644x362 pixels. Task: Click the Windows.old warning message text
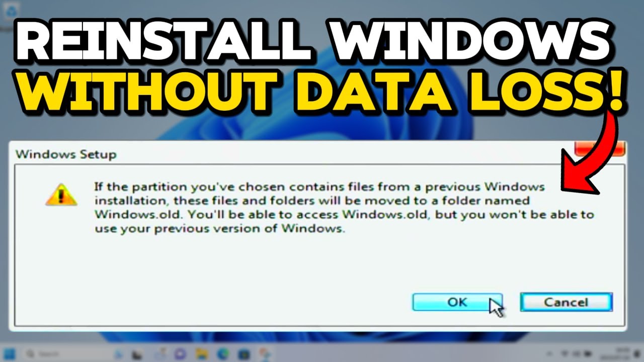click(345, 208)
